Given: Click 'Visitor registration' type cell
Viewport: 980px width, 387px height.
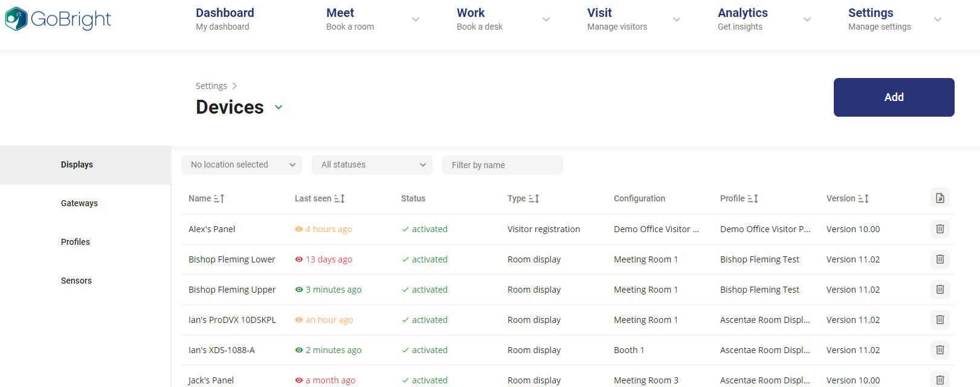Looking at the screenshot, I should point(544,229).
